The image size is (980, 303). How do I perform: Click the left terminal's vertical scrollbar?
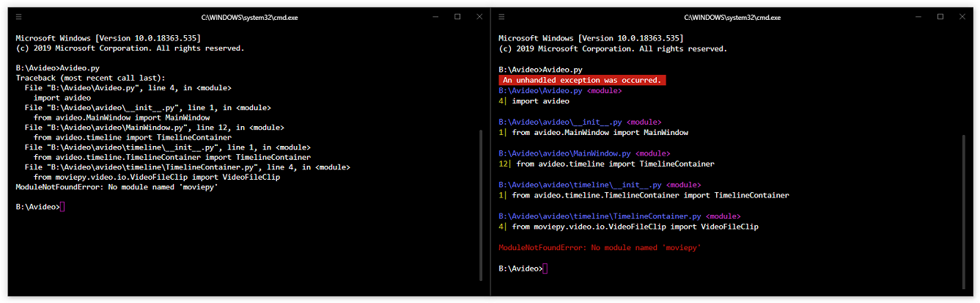click(481, 205)
